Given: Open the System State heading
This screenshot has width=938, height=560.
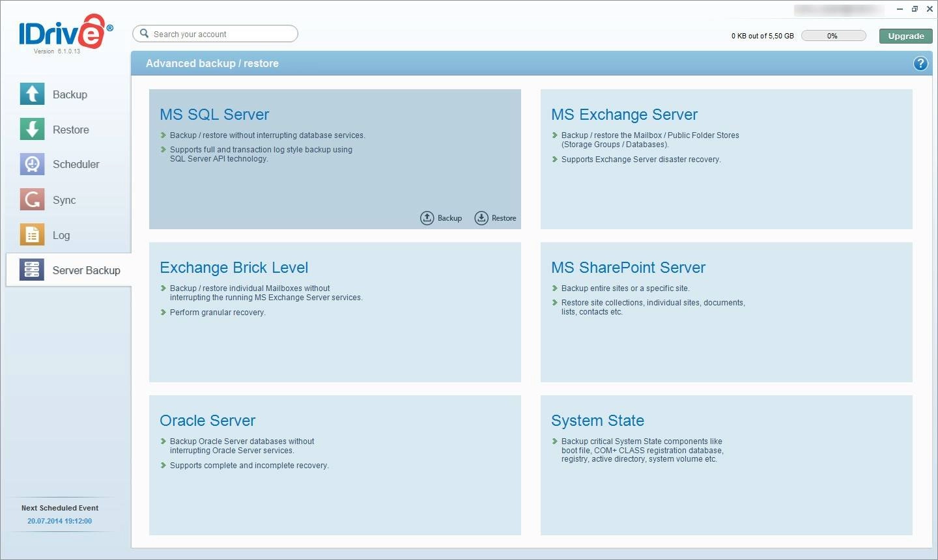Looking at the screenshot, I should click(597, 421).
